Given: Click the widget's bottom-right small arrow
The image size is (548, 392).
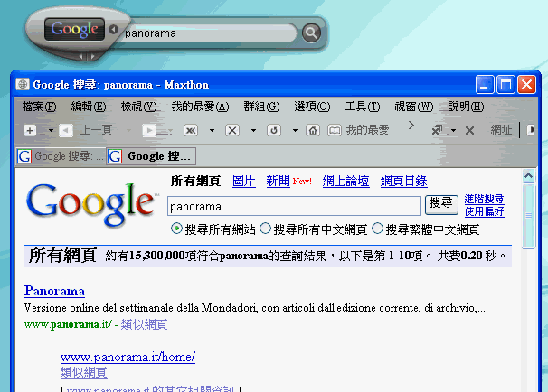Looking at the screenshot, I should 92,56.
